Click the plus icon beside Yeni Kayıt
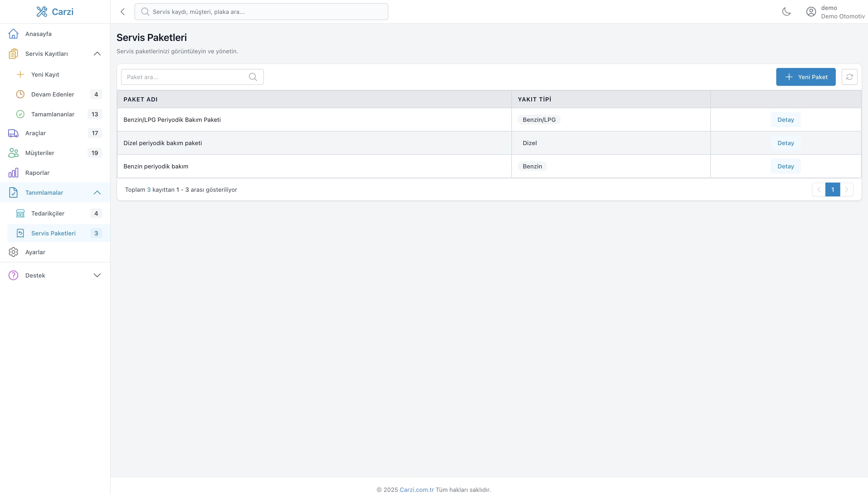This screenshot has width=868, height=502. click(x=20, y=74)
